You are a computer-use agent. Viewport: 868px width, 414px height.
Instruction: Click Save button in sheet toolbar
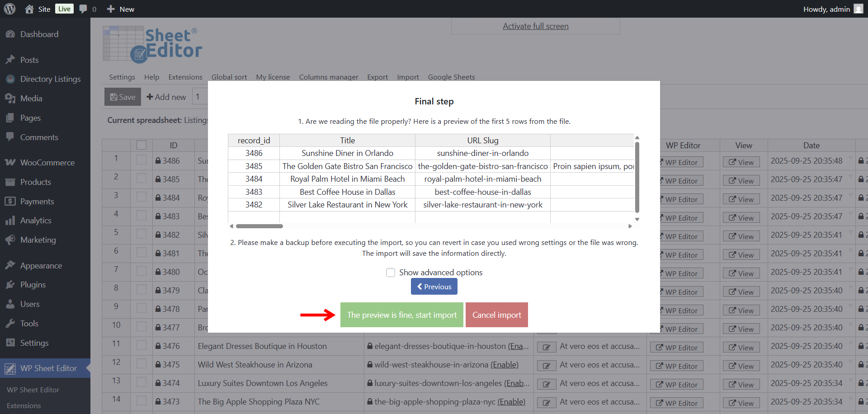pyautogui.click(x=123, y=97)
